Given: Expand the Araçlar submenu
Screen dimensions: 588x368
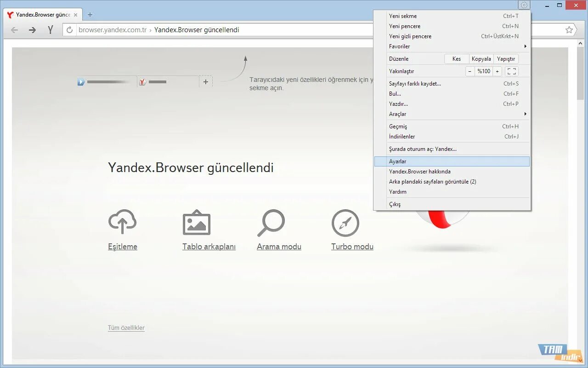Looking at the screenshot, I should (452, 114).
